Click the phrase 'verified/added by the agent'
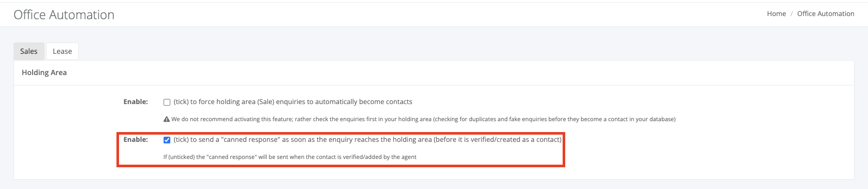The width and height of the screenshot is (868, 189). pos(380,157)
